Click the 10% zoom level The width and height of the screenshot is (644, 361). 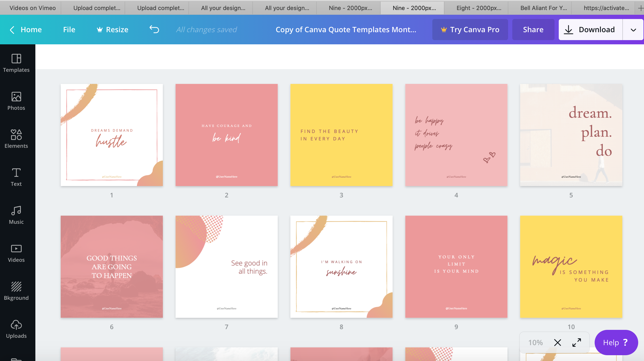coord(535,343)
